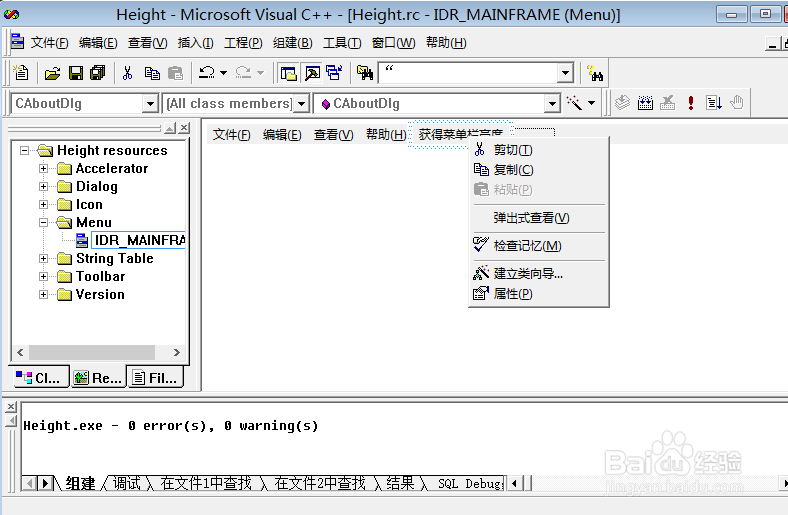Click the Compile toolbar icon

(622, 103)
